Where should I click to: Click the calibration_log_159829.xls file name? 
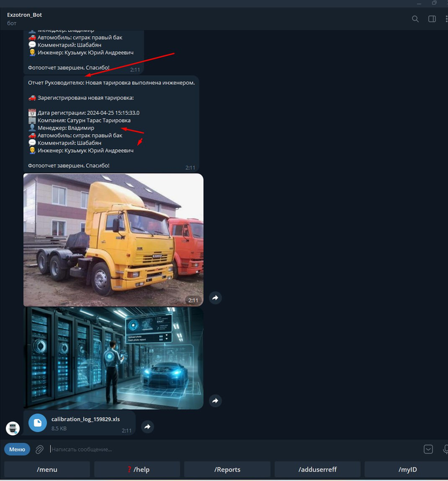tap(85, 419)
